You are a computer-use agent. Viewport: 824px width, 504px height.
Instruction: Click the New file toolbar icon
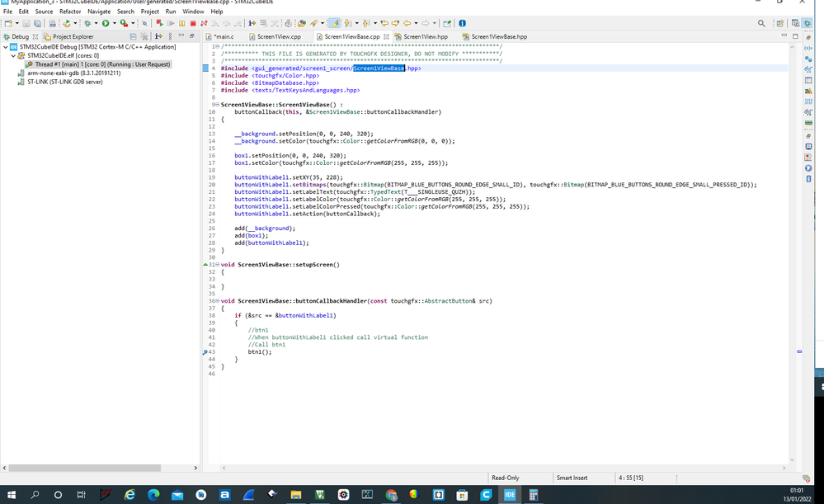click(x=8, y=23)
